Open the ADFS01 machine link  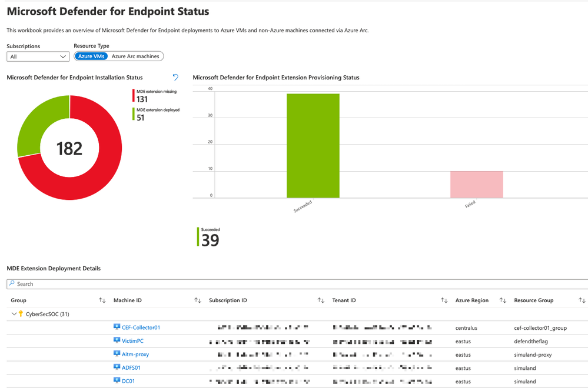click(x=131, y=368)
